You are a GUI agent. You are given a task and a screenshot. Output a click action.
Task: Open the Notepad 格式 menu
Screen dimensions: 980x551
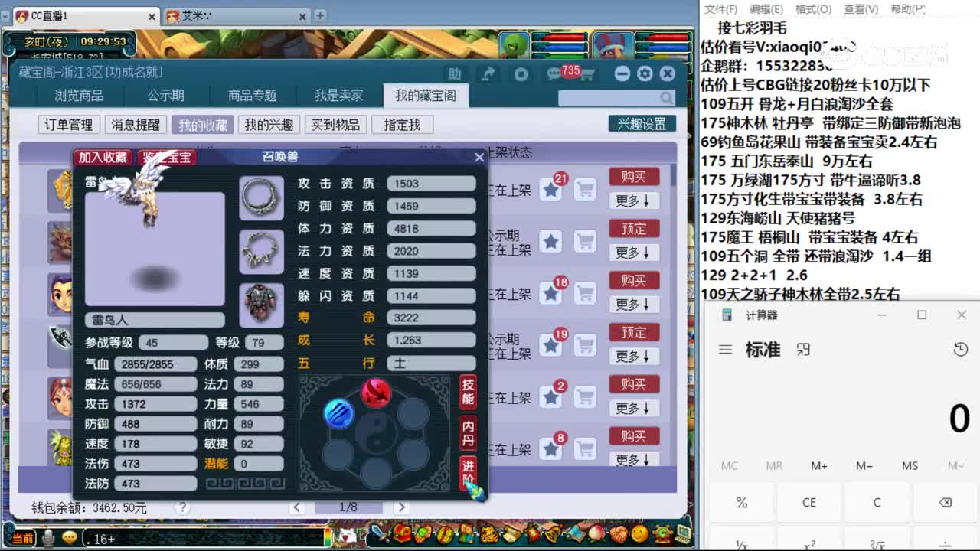tap(814, 9)
